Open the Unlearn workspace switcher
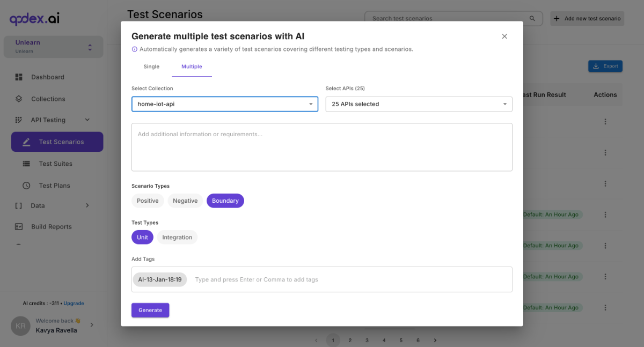The height and width of the screenshot is (347, 644). 54,47
